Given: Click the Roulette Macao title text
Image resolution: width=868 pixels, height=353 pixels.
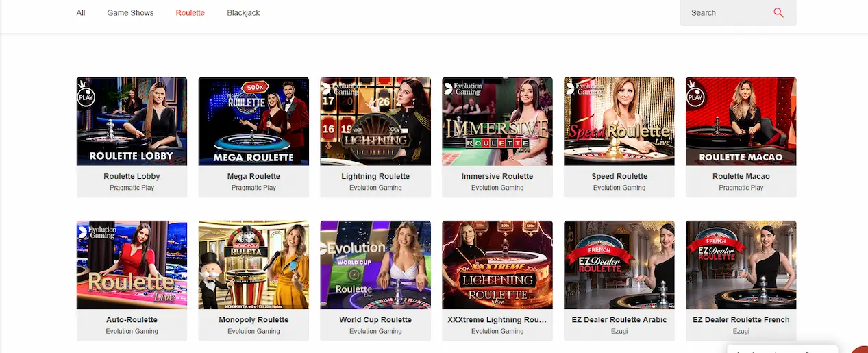Looking at the screenshot, I should coord(741,176).
